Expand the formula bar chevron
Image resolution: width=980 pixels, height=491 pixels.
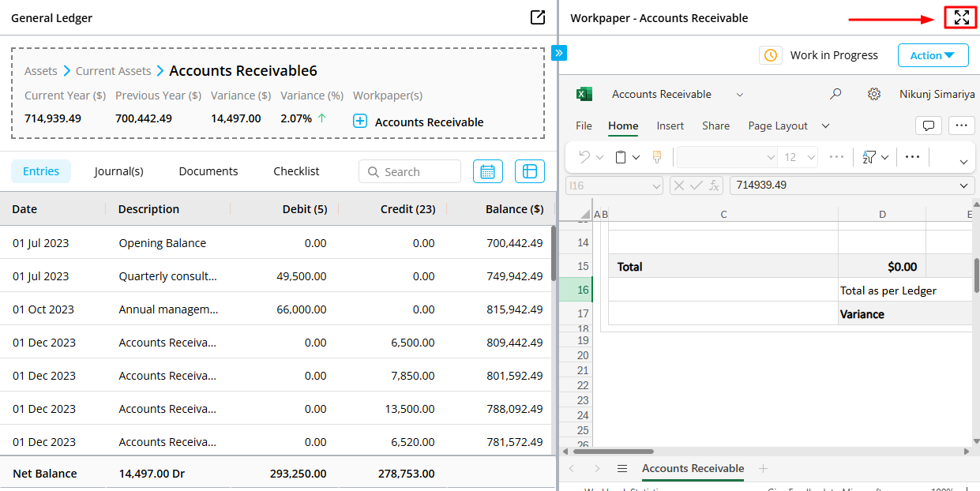click(963, 186)
